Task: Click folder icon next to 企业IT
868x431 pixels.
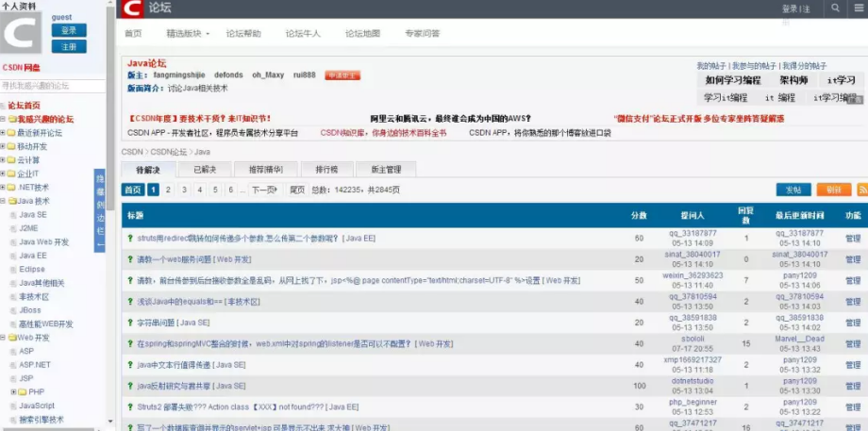Action: [x=11, y=174]
